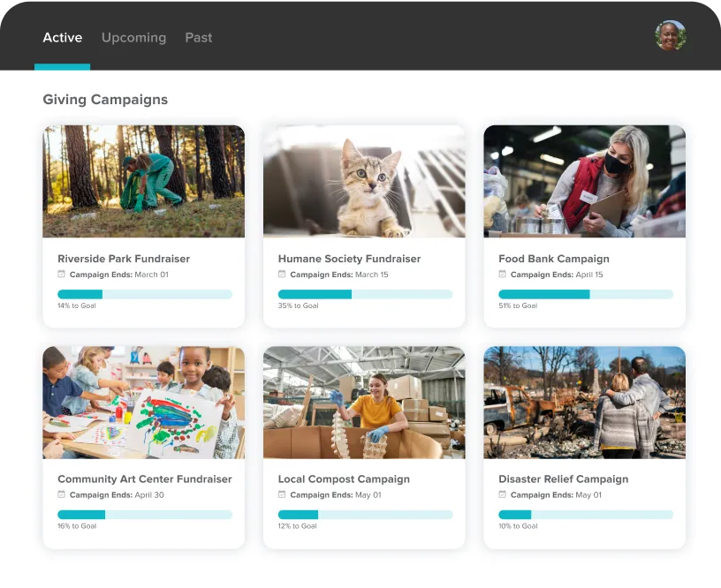Click the calendar icon on the Humane Society card
Viewport: 721px width, 588px height.
coord(282,275)
